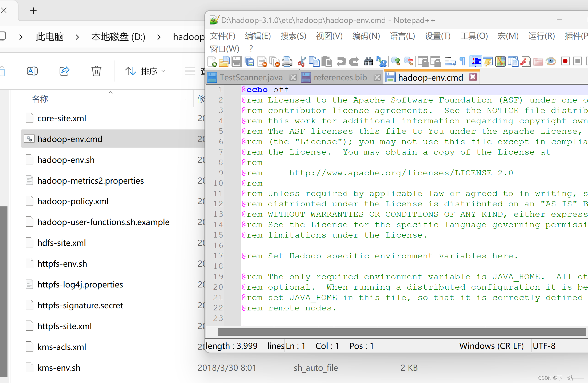Open the 编码(N) encoding menu

pyautogui.click(x=366, y=36)
